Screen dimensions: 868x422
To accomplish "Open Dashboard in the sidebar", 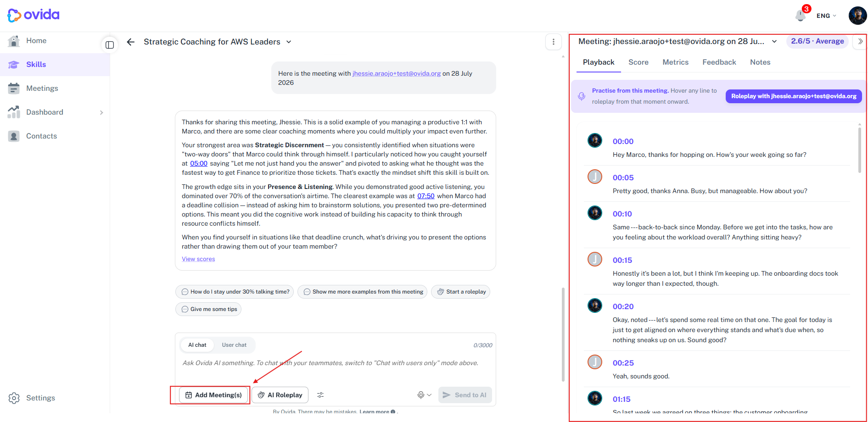I will (45, 112).
